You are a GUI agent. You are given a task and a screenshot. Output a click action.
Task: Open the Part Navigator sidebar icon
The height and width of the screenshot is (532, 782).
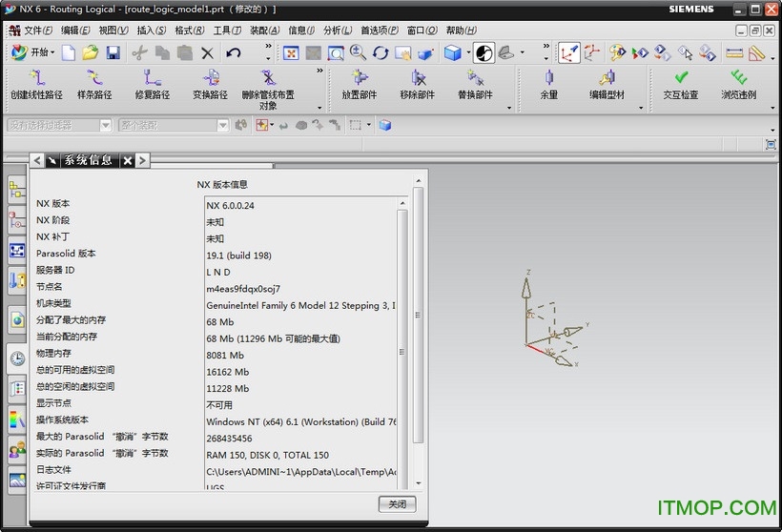click(x=17, y=220)
